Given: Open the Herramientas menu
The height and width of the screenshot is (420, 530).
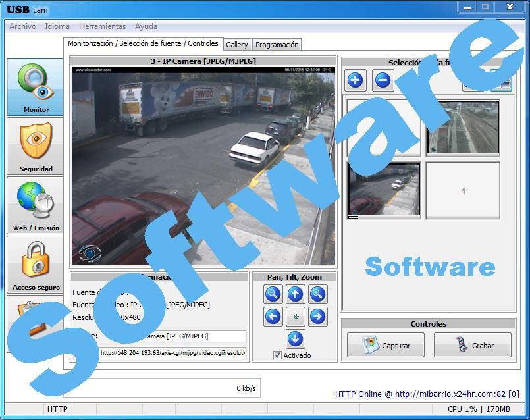Looking at the screenshot, I should [x=102, y=26].
